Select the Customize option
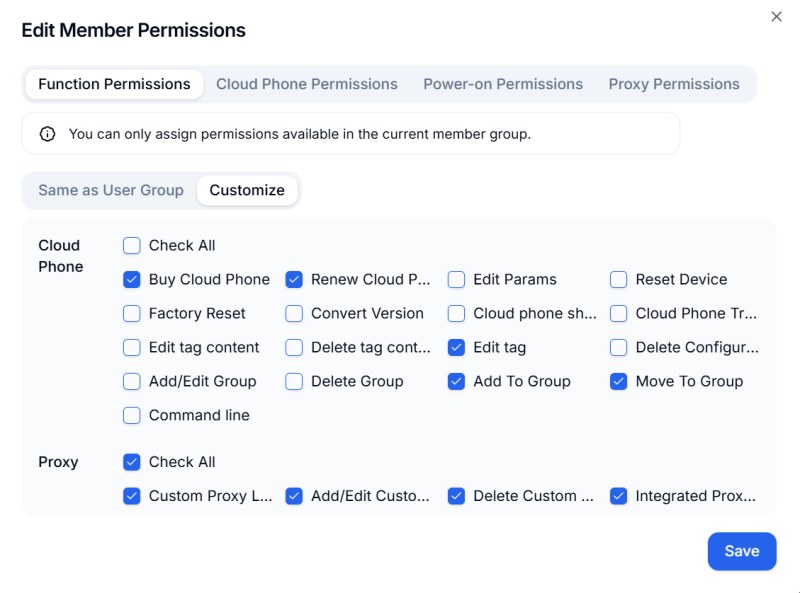 tap(247, 190)
